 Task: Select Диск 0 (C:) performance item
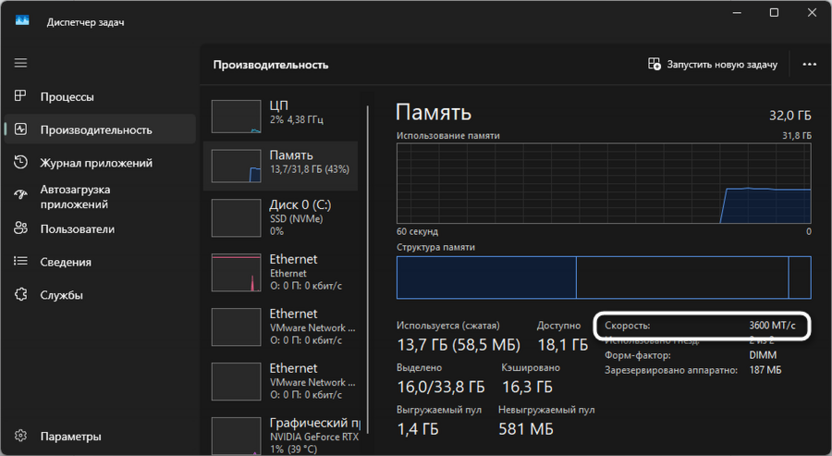tap(280, 218)
